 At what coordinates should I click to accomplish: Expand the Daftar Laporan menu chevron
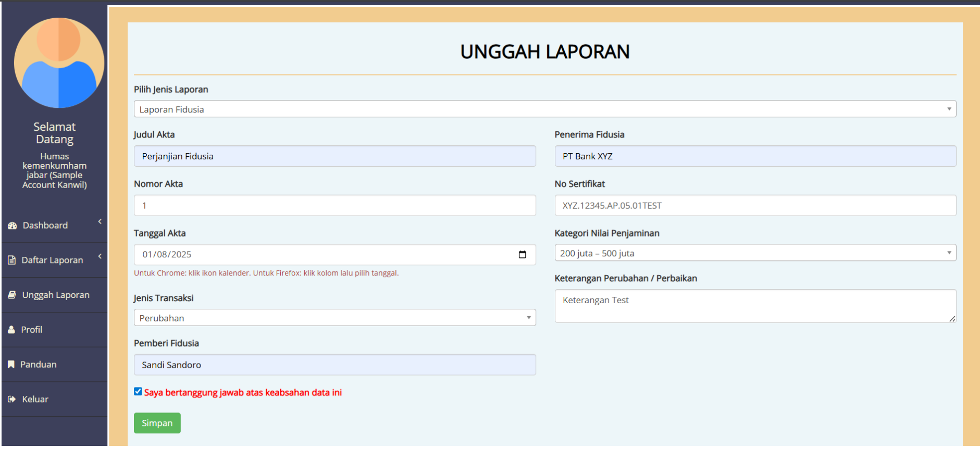tap(100, 256)
